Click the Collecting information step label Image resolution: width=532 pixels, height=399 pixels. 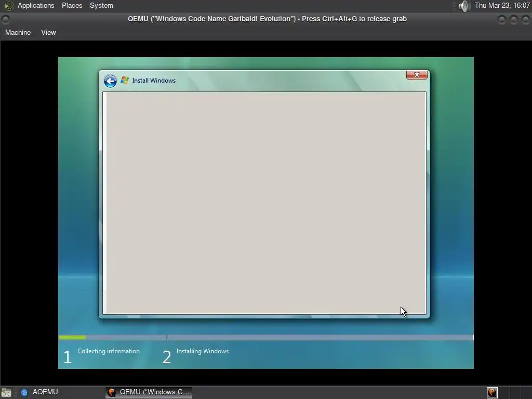point(109,351)
